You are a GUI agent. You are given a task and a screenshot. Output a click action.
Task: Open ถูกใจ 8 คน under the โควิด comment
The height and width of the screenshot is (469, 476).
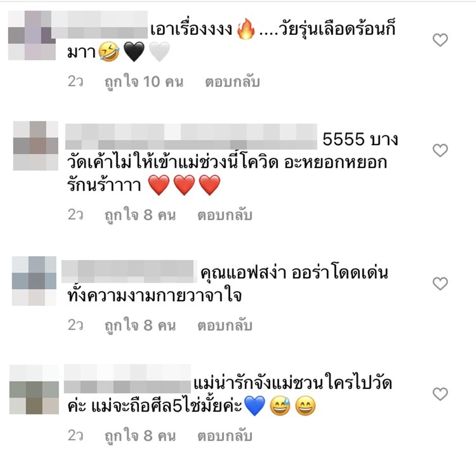[140, 215]
